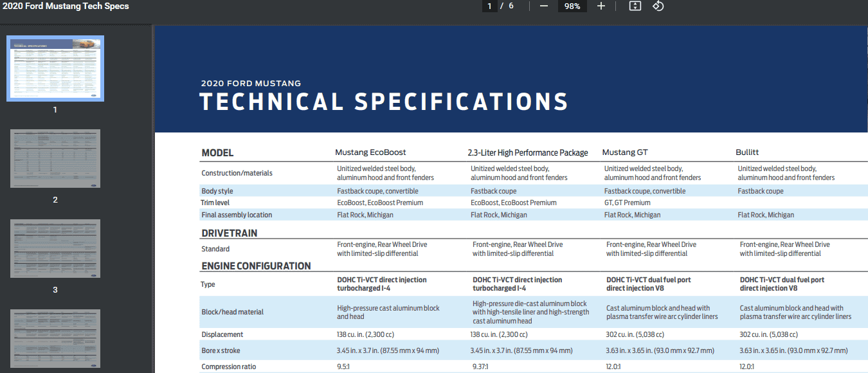Click '2.3-Liter High Performance Package' column header
The width and height of the screenshot is (868, 373).
(528, 152)
